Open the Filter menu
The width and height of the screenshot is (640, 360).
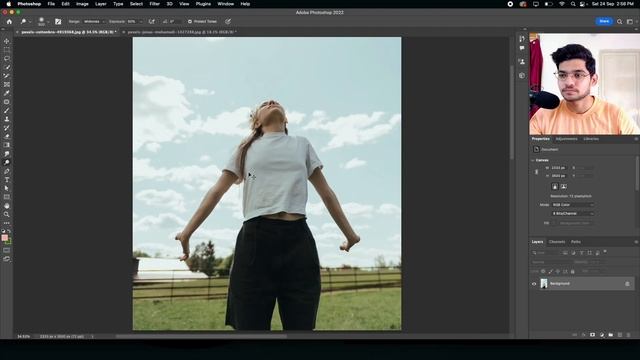(154, 4)
